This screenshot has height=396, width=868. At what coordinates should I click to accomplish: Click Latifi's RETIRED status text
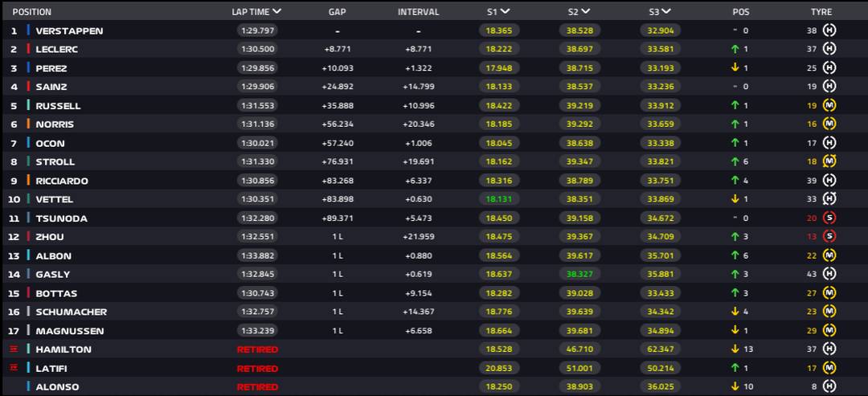(257, 369)
